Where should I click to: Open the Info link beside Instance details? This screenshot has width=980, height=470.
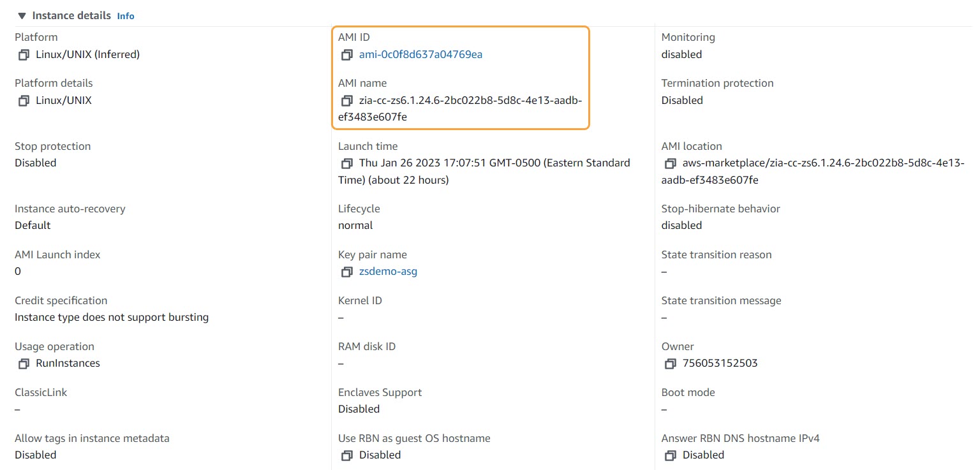(x=126, y=16)
